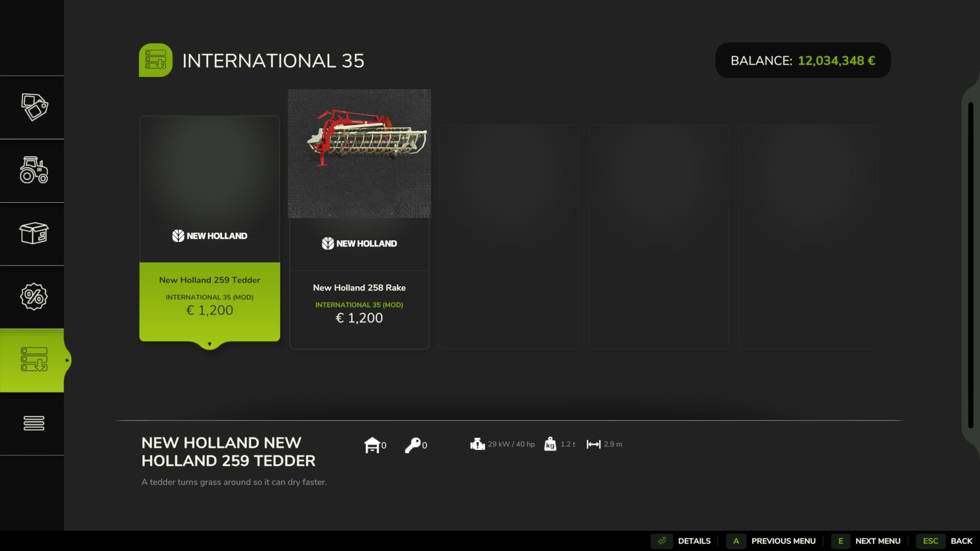Select the New Holland 259 Tedder card
The width and height of the screenshot is (980, 551).
tap(209, 230)
